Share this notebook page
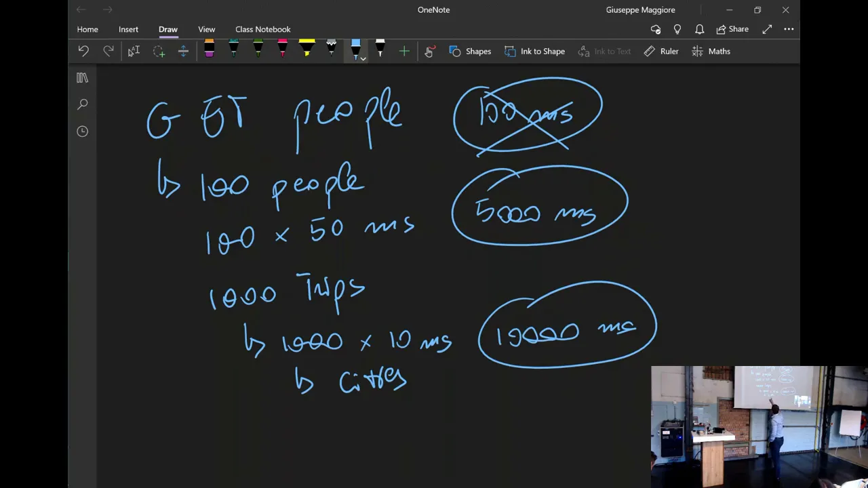Screen dimensions: 868x488 click(x=732, y=29)
